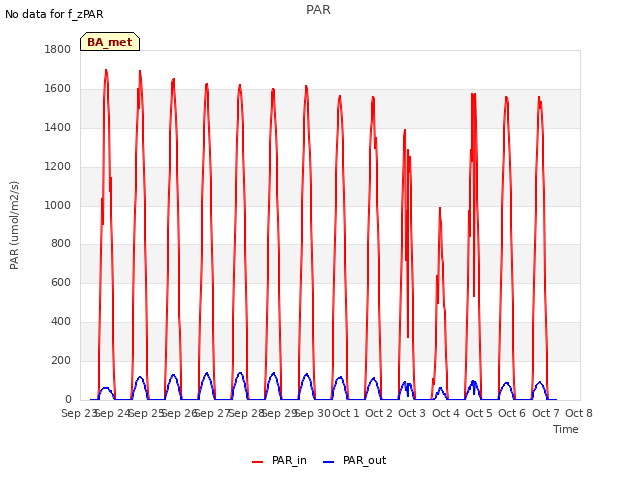This screenshot has width=640, height=480.
Task: Click the Oct 3 PAR_in dip near 320
Action: [408, 336]
